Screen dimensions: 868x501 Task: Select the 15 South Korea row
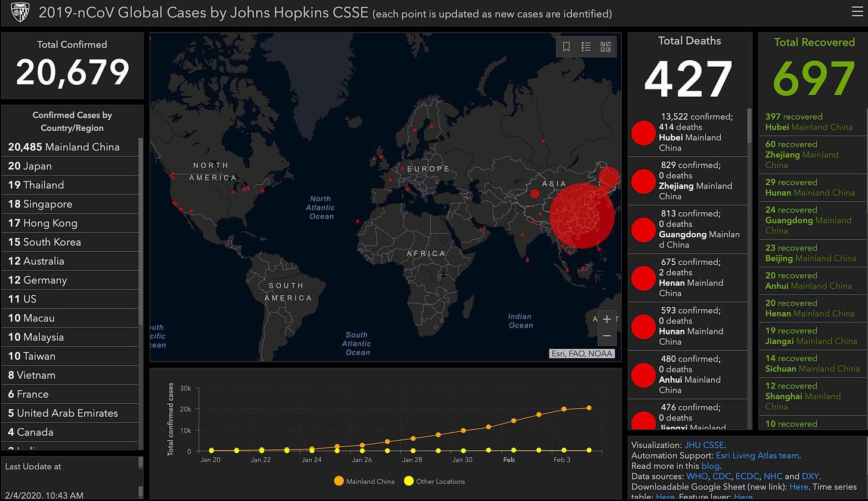click(70, 242)
